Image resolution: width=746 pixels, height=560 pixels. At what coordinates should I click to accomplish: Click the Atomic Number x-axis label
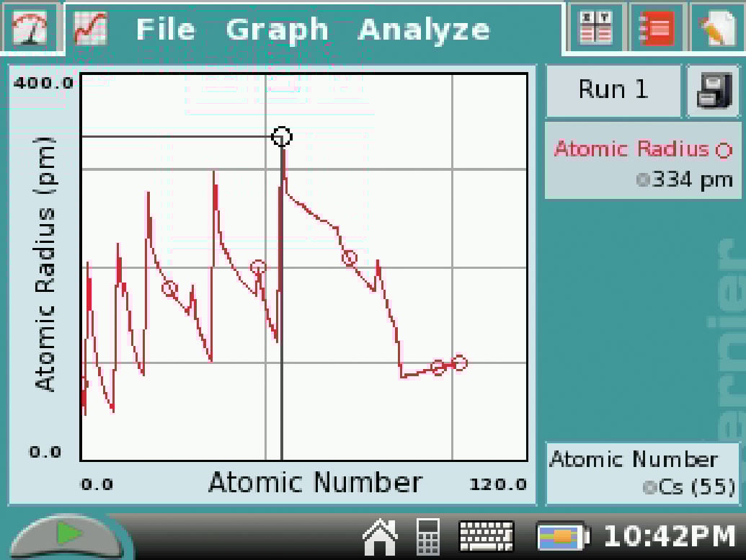click(x=316, y=482)
